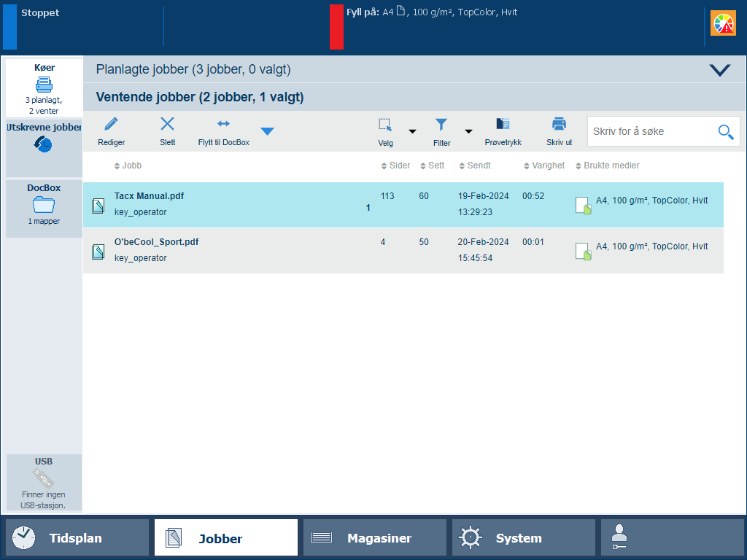Expand the Planlagte jobber section chevron
Viewport: 747px width, 560px height.
[720, 71]
